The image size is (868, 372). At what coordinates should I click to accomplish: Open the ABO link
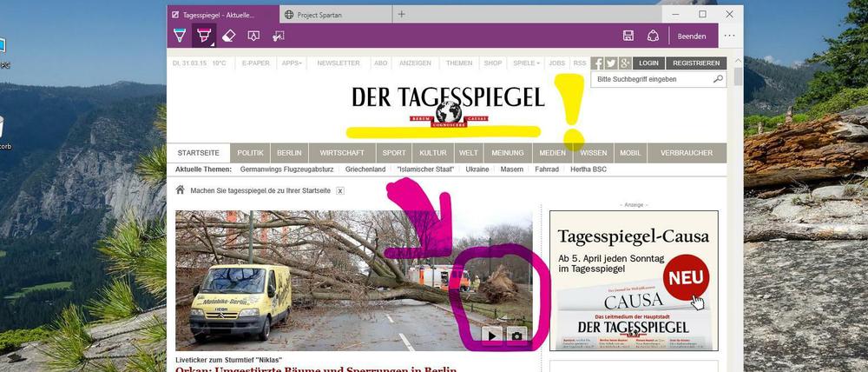pos(381,63)
